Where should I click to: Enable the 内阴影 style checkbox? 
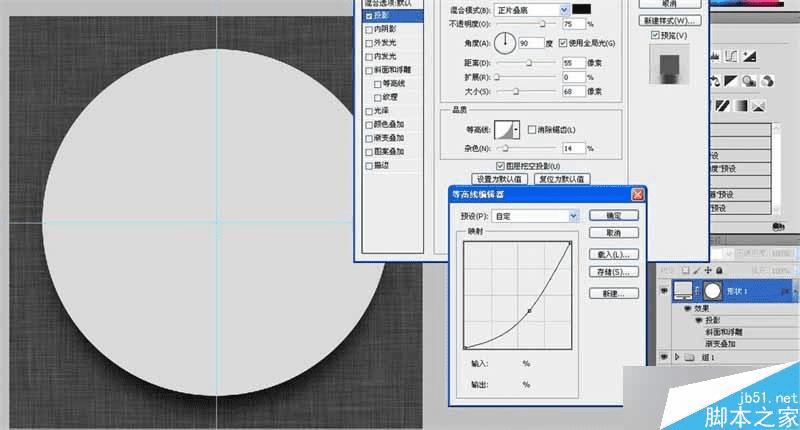(369, 30)
